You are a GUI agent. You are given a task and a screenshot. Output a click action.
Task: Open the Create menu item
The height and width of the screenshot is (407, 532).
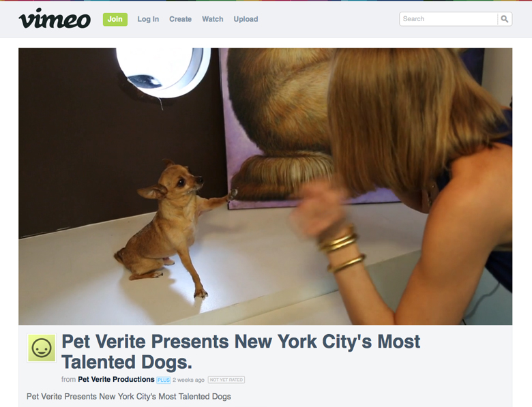point(181,19)
